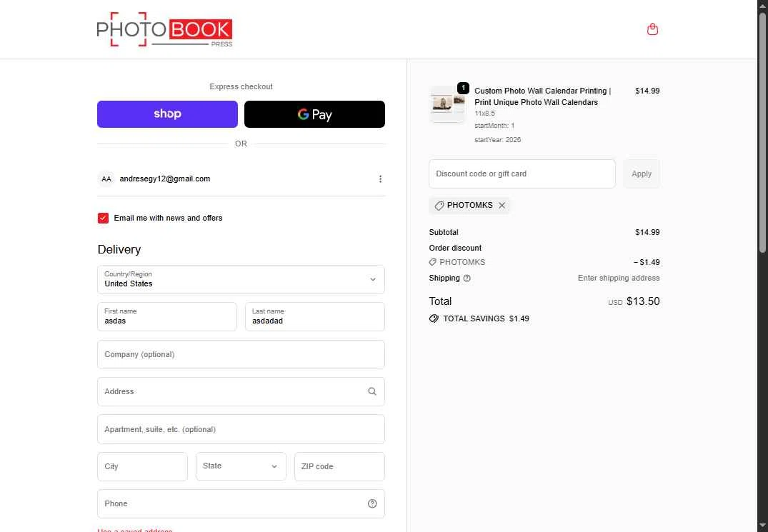Click the AA account avatar

pos(106,179)
